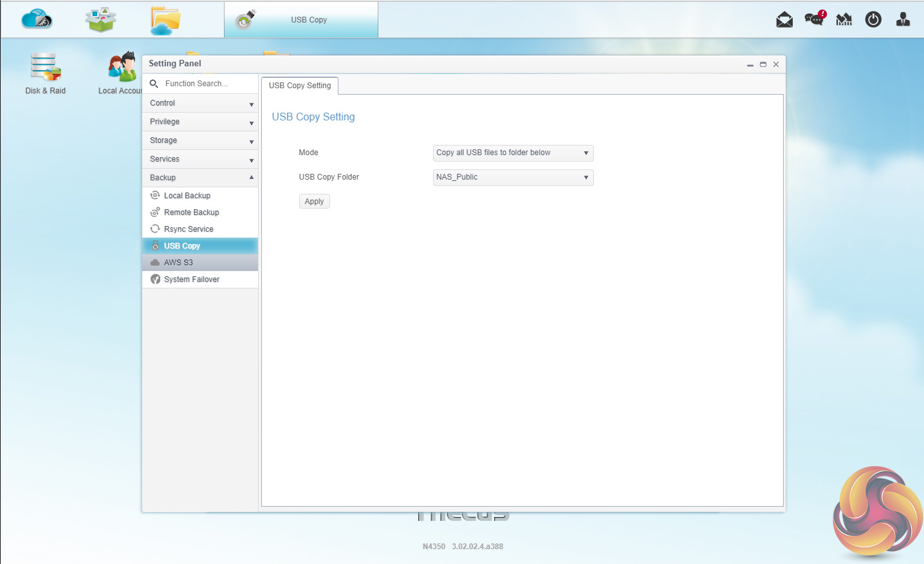Image resolution: width=924 pixels, height=564 pixels.
Task: Click the N4350 model name text
Action: [x=434, y=547]
